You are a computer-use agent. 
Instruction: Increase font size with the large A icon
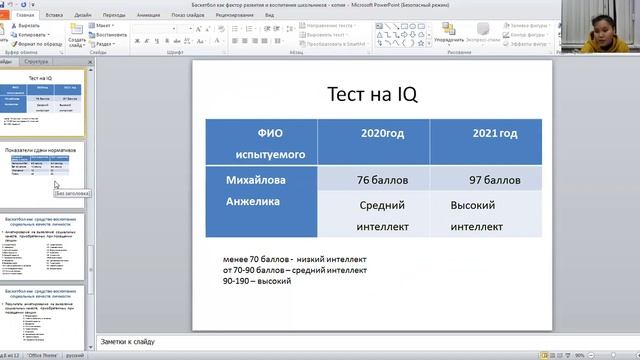click(x=198, y=29)
